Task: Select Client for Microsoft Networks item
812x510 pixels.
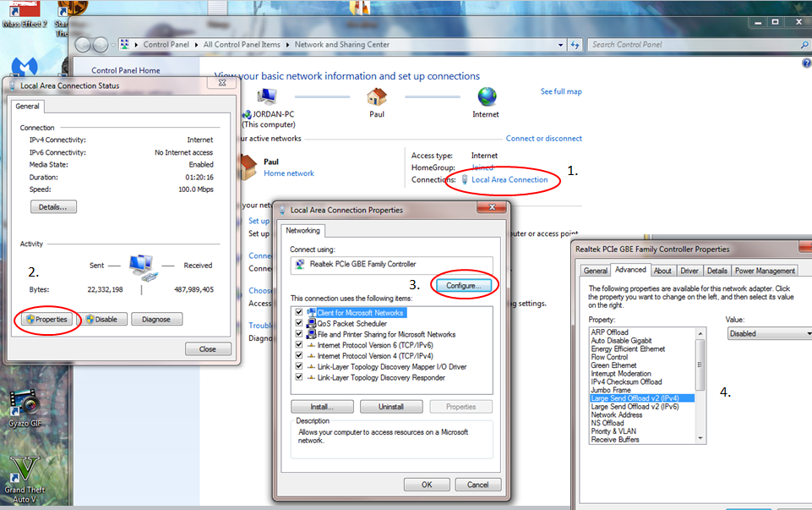Action: pos(360,313)
